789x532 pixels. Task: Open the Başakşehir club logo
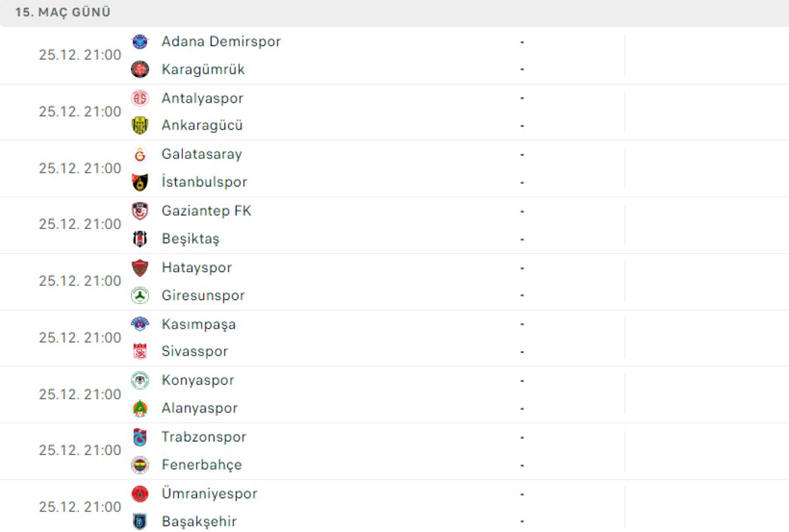coord(140,521)
